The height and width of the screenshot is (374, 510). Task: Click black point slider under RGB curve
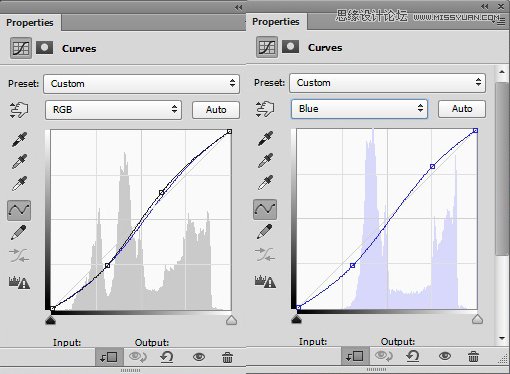tap(50, 320)
